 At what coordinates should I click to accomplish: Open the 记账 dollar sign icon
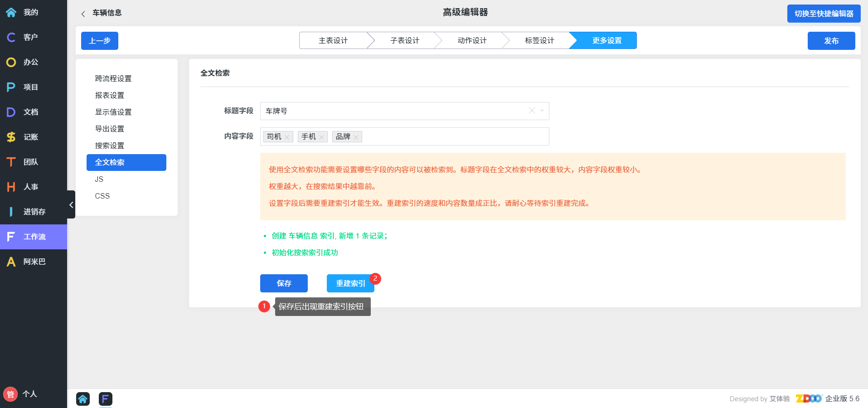click(x=11, y=137)
